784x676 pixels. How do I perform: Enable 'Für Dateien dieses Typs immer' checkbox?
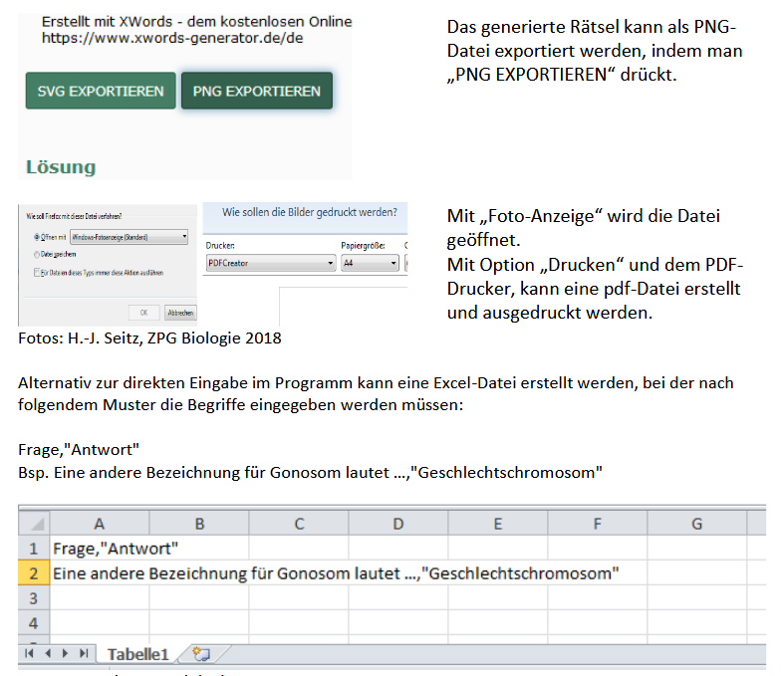click(x=37, y=272)
